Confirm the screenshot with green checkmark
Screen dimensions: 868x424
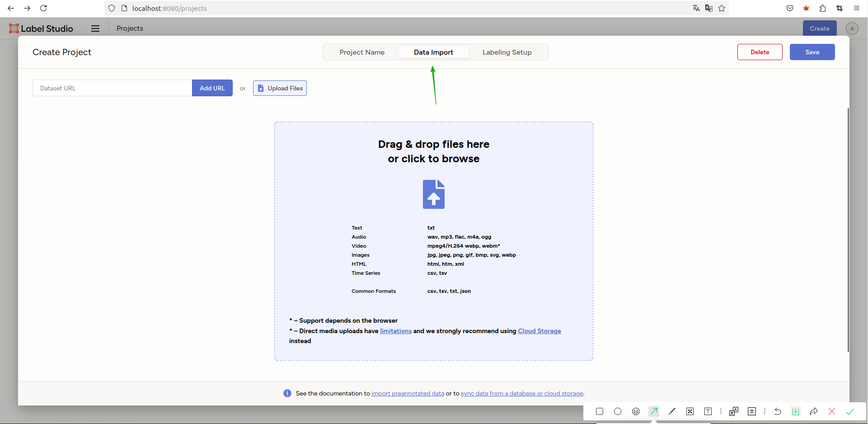pyautogui.click(x=850, y=411)
